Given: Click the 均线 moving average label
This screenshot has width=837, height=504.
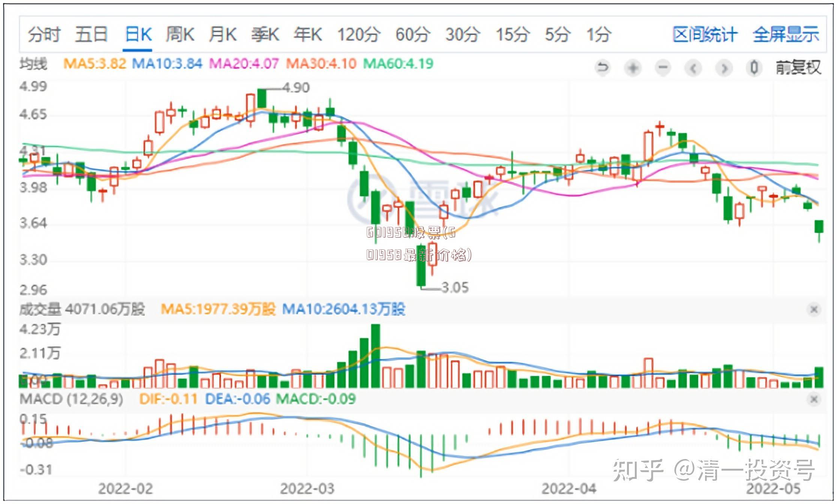Looking at the screenshot, I should point(33,64).
